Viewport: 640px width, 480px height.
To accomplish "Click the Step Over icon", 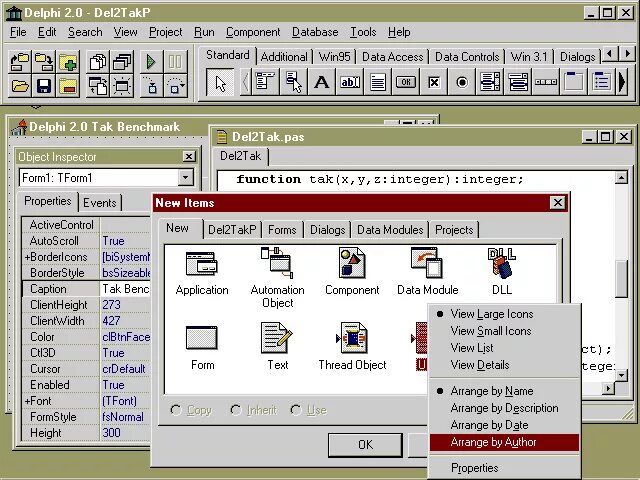I will (x=176, y=86).
